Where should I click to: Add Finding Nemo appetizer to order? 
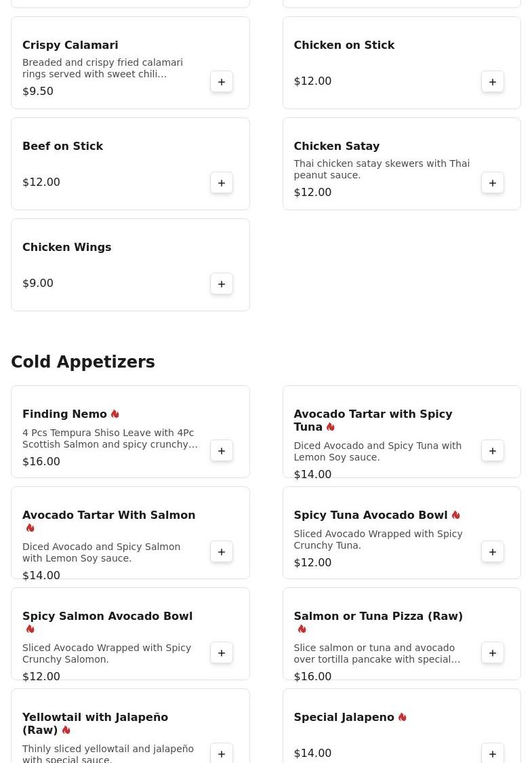pyautogui.click(x=222, y=451)
